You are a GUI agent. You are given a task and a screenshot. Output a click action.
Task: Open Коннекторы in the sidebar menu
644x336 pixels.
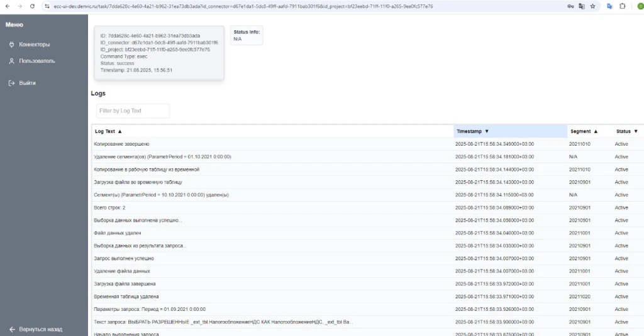(34, 45)
